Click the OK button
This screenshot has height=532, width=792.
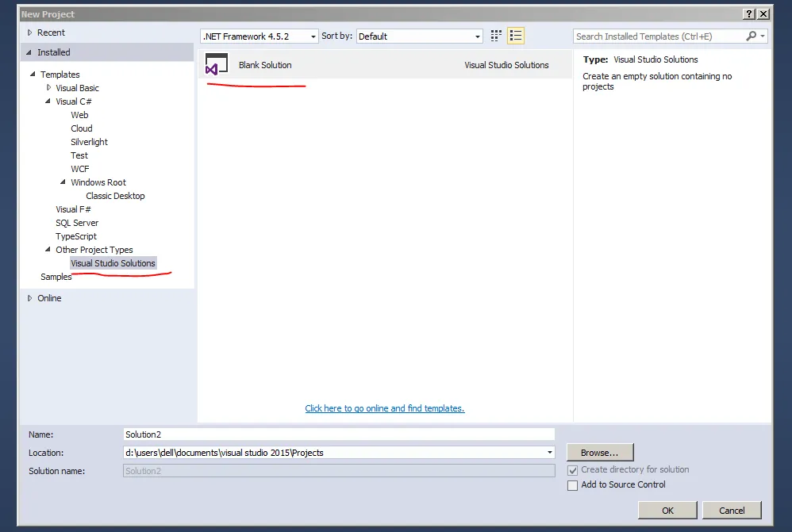click(667, 511)
